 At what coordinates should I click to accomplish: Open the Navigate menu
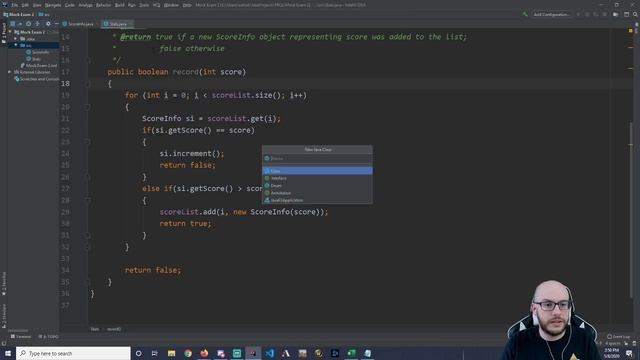click(53, 5)
